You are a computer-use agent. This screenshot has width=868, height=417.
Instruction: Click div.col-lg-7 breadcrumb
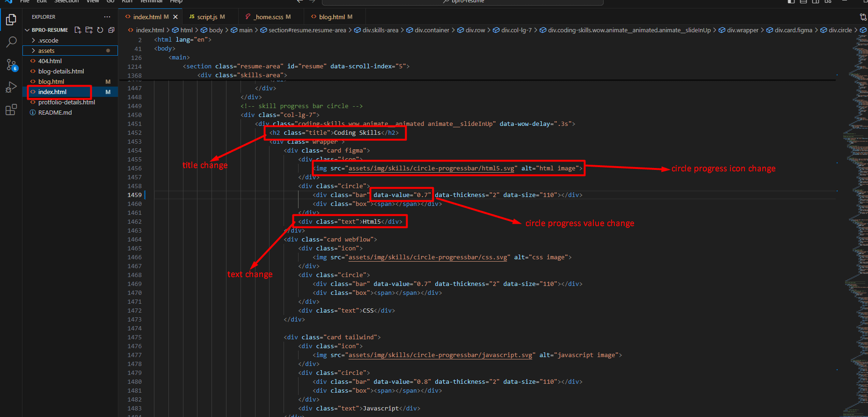(x=512, y=30)
